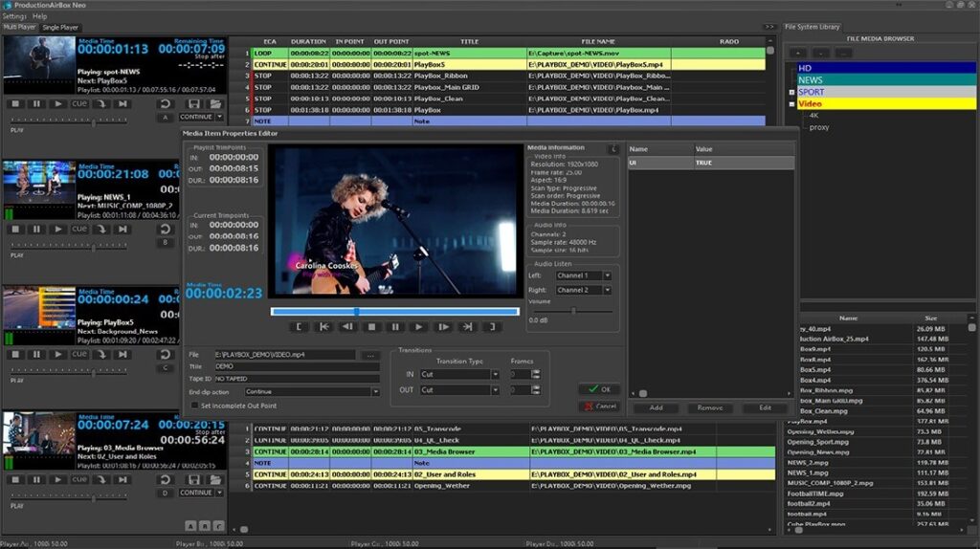Image resolution: width=980 pixels, height=549 pixels.
Task: Click the open playlist folder icon on Player A
Action: coord(215,103)
